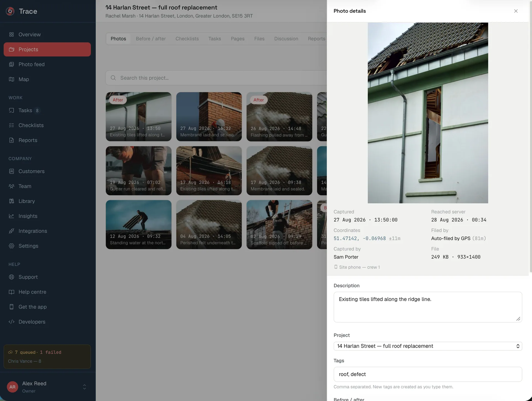Open the Discussion tab

tap(286, 39)
